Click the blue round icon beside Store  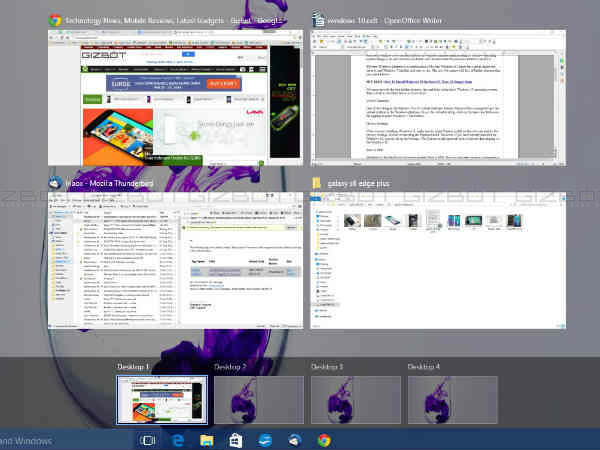pyautogui.click(x=265, y=440)
